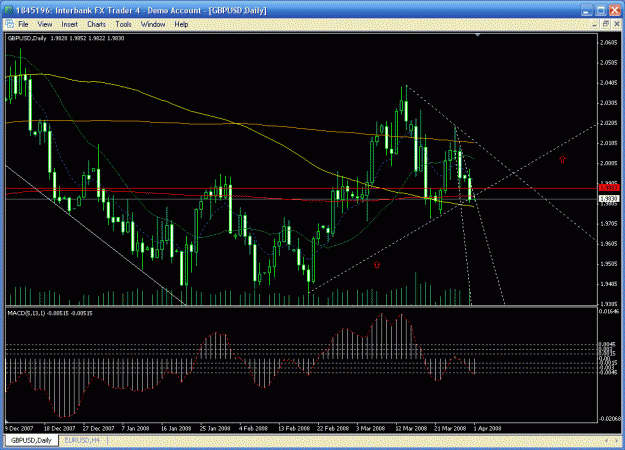Click the 0.01646 MACD scale value
The width and height of the screenshot is (625, 450).
click(609, 311)
